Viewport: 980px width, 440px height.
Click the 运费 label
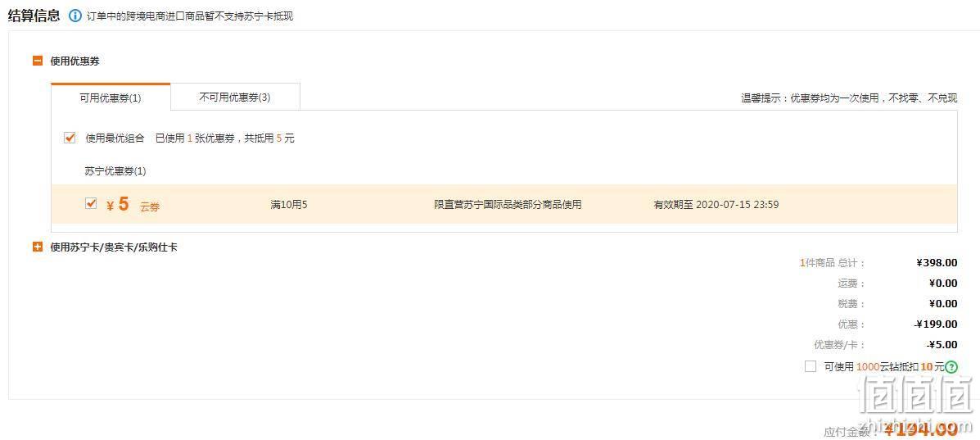(x=851, y=284)
